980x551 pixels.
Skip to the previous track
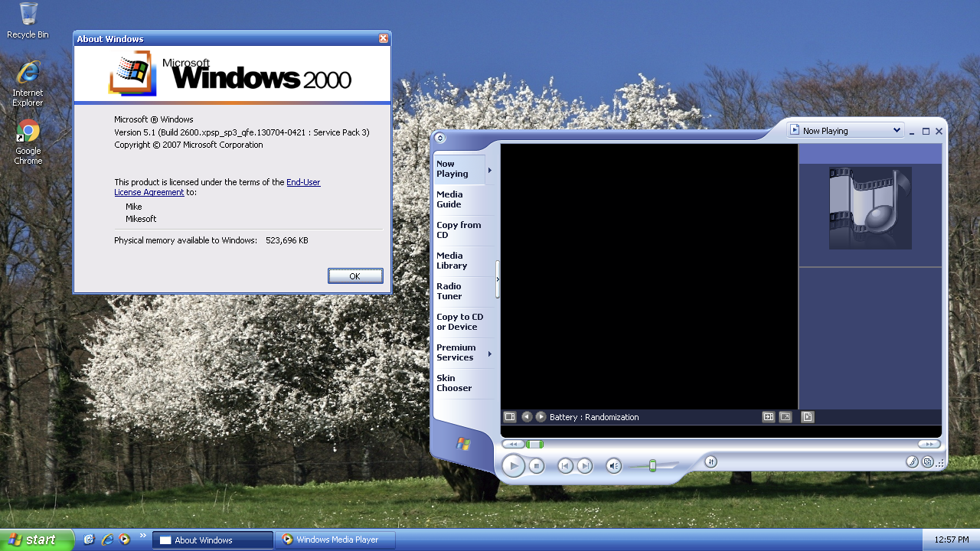tap(565, 465)
